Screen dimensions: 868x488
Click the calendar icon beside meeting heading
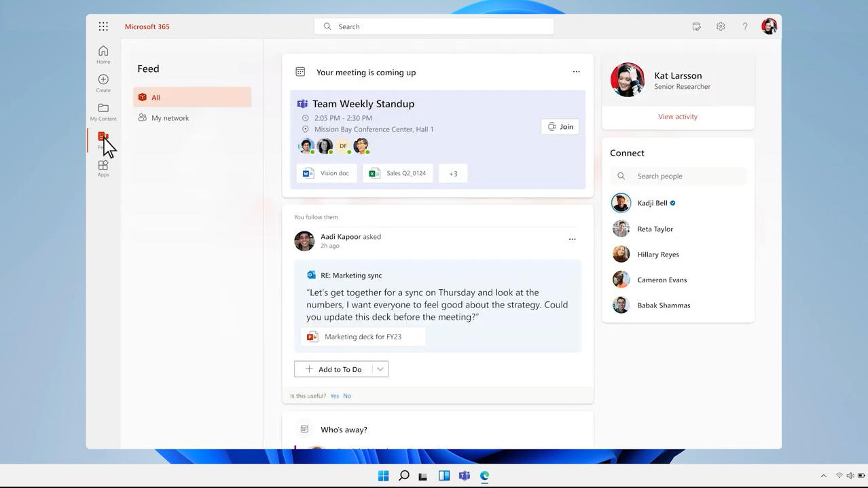click(x=300, y=72)
